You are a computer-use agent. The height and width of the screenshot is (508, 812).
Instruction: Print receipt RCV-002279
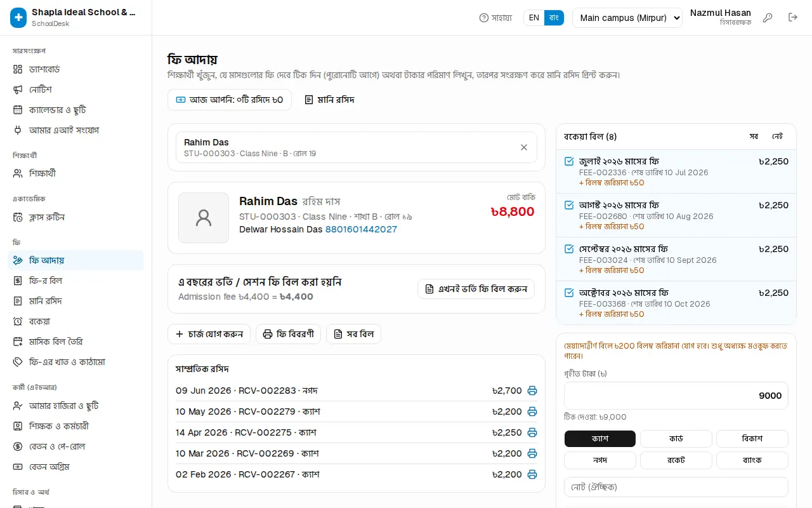tap(532, 411)
